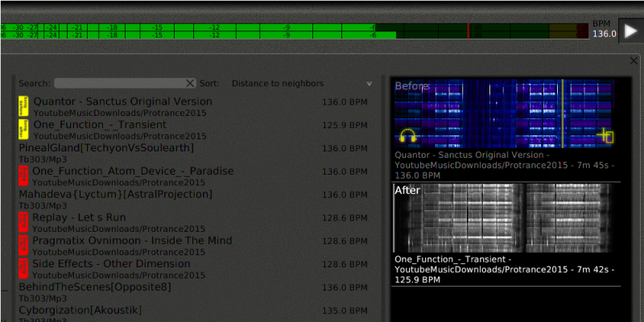Click the BPM 136.0 readout near play button
Viewport: 644px width, 322px height.
pyautogui.click(x=605, y=29)
